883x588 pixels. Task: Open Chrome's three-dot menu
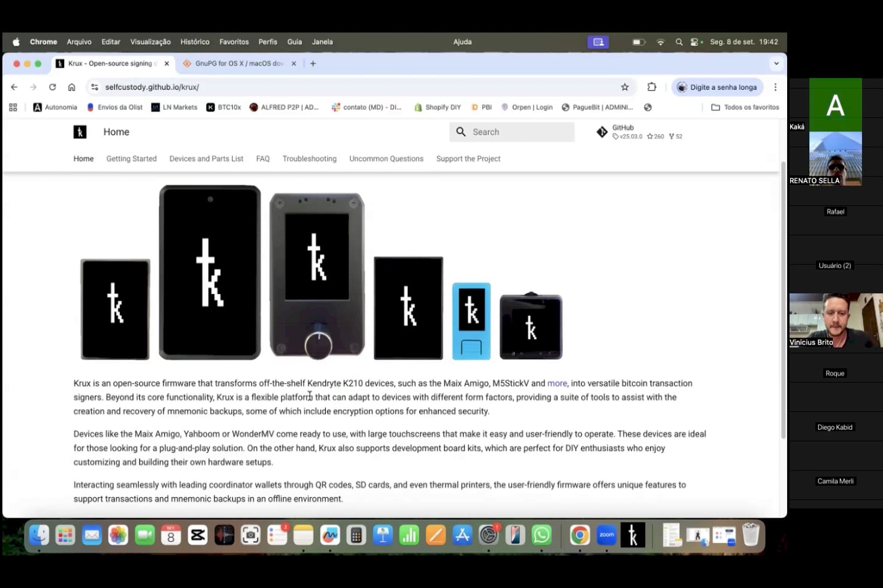click(x=775, y=87)
